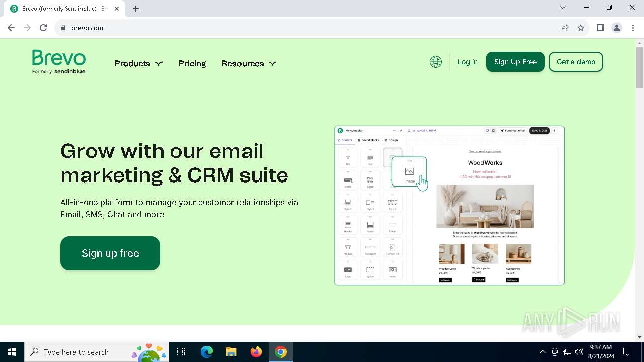This screenshot has width=644, height=362.
Task: Launch Firefox from taskbar
Action: 256,352
